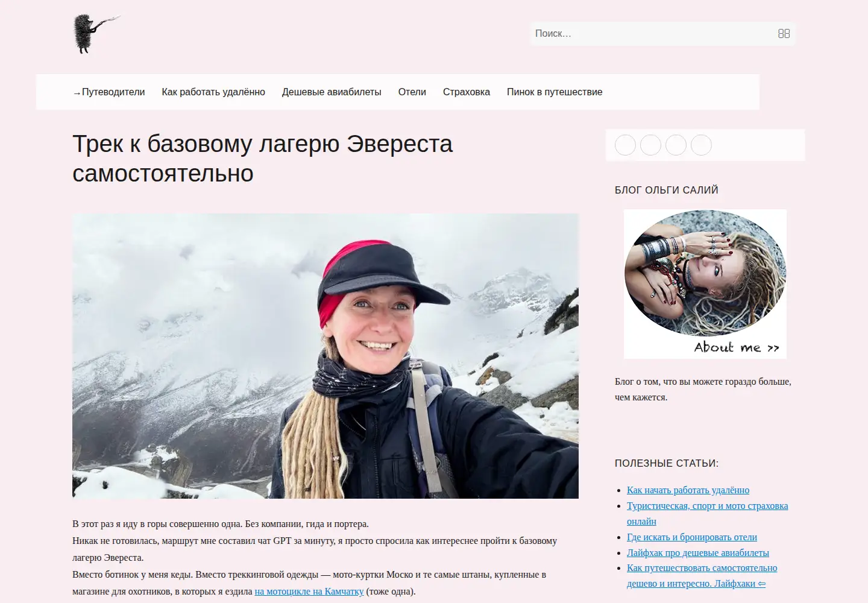Open the Страховка navigation item
Screen dimensions: 868x603
(x=467, y=92)
